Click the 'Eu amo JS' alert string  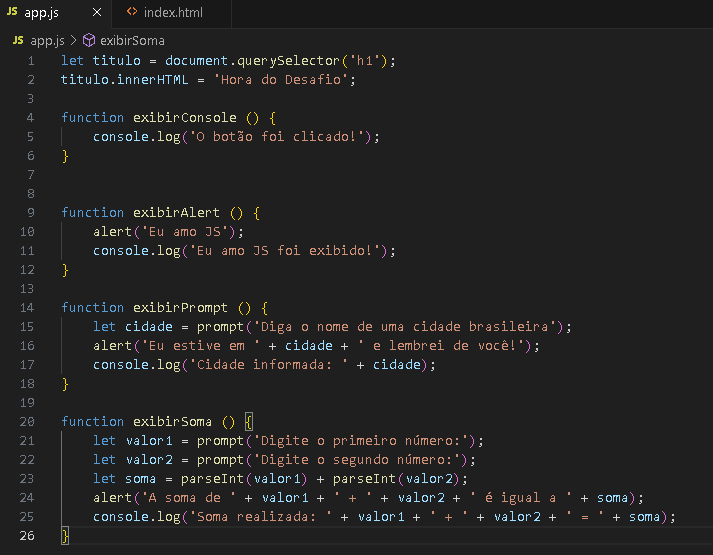(185, 232)
